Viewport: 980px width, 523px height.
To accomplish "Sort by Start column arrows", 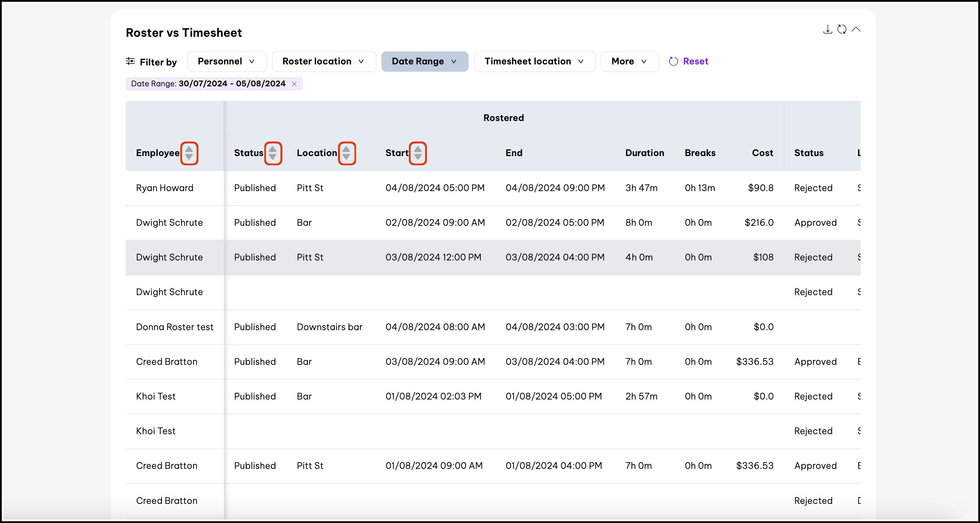I will (418, 153).
